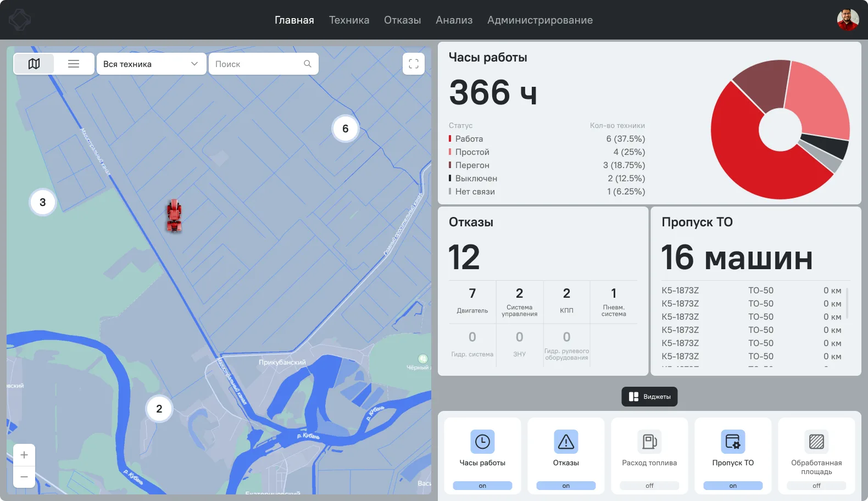This screenshot has height=501, width=868.
Task: Open fullscreen map mode
Action: point(414,64)
